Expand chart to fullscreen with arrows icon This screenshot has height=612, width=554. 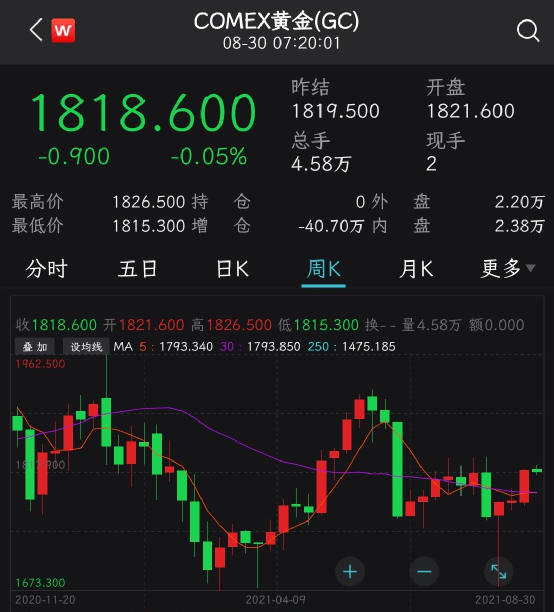pos(499,572)
